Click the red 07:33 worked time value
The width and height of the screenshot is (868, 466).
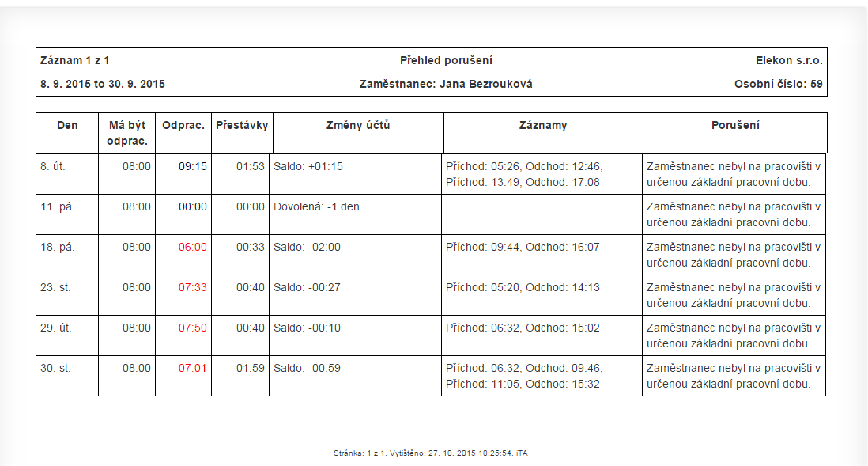[x=193, y=287]
